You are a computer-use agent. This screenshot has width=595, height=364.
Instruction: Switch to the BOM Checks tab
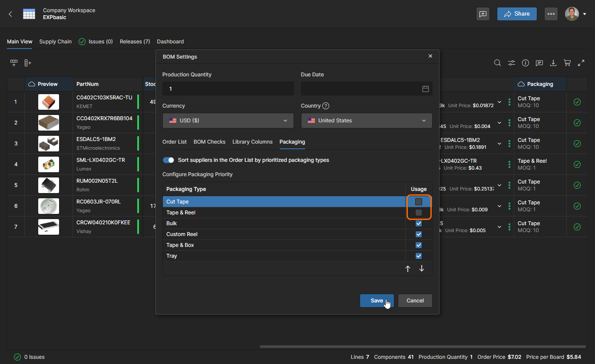pos(209,142)
